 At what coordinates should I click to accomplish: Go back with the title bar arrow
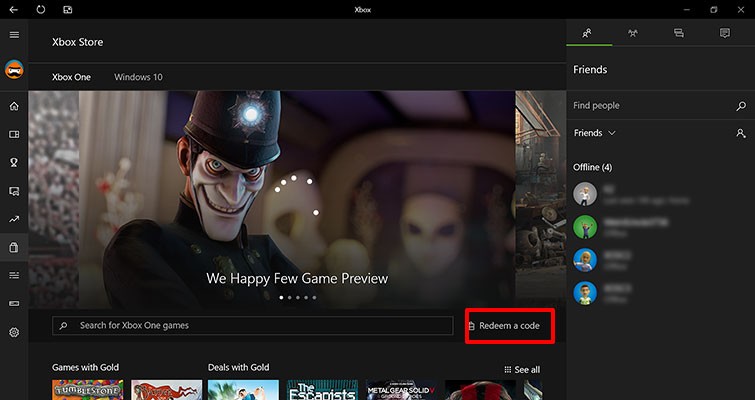pyautogui.click(x=13, y=10)
